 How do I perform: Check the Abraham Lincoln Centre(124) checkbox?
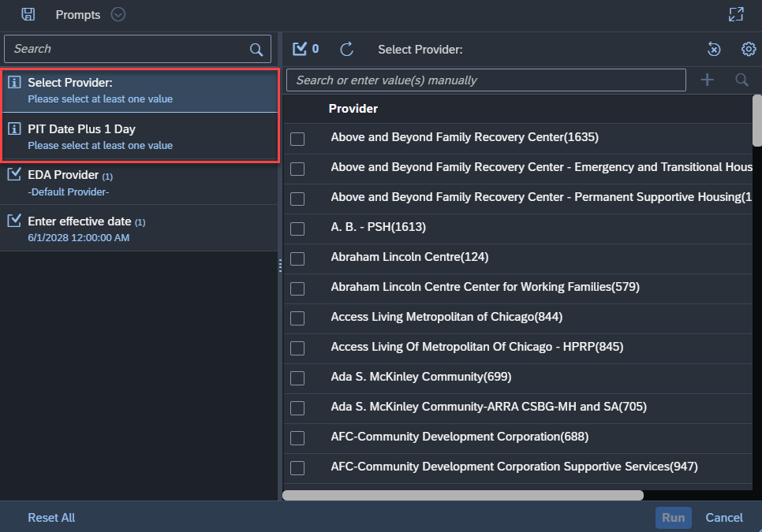pos(297,259)
